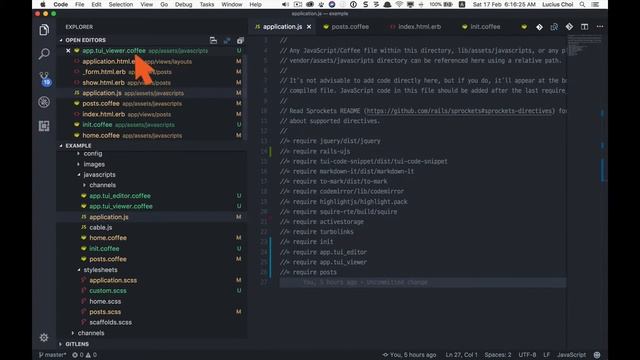Click GitLens previous revision diamond icon
This screenshot has height=360, width=640.
[539, 27]
